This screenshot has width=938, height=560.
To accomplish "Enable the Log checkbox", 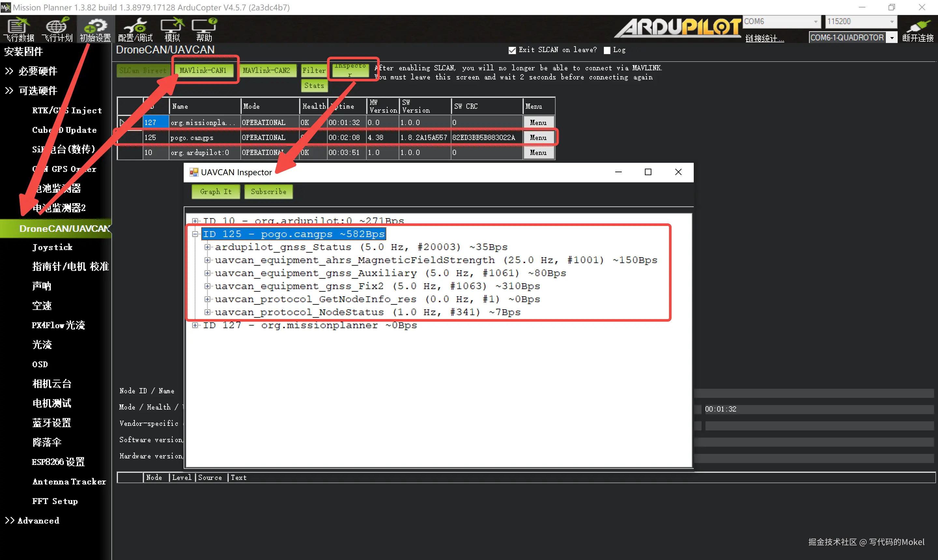I will 607,50.
